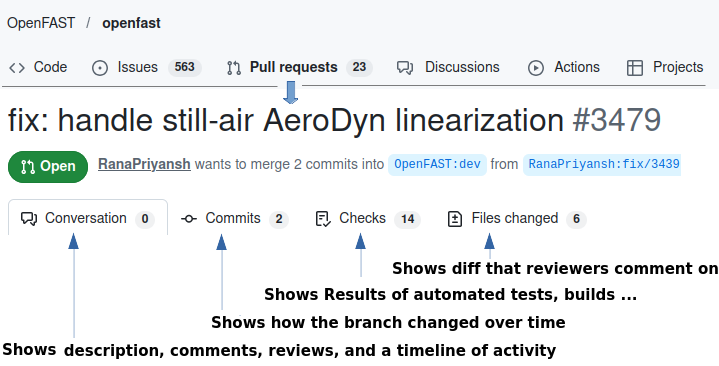Click the Conversation comment-bubbles icon
The image size is (719, 366).
click(29, 219)
